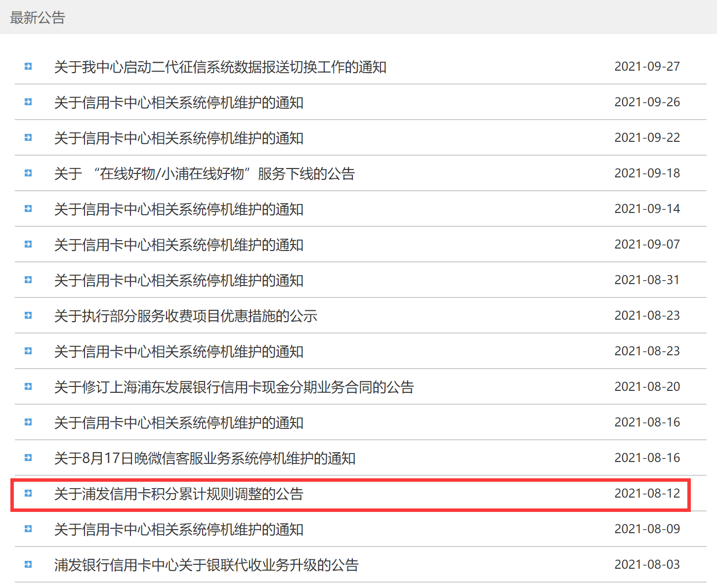The image size is (717, 588).
Task: Click the 最新公告 section heading
Action: click(x=38, y=18)
